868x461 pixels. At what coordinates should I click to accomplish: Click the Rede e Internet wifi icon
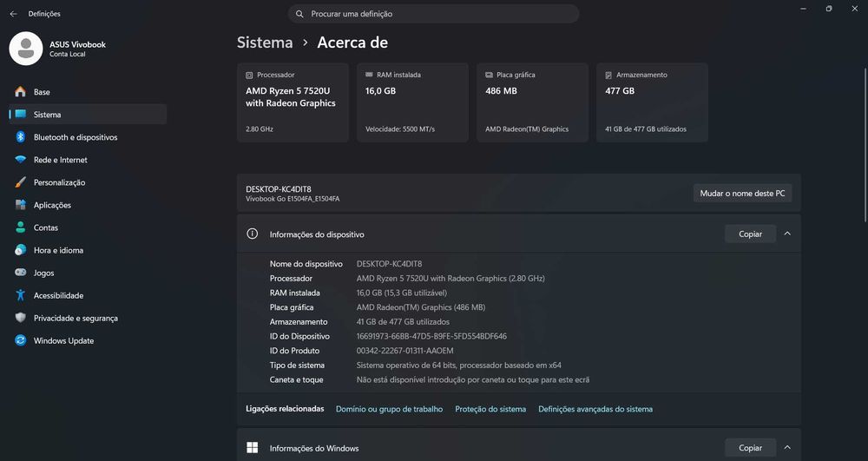[21, 160]
